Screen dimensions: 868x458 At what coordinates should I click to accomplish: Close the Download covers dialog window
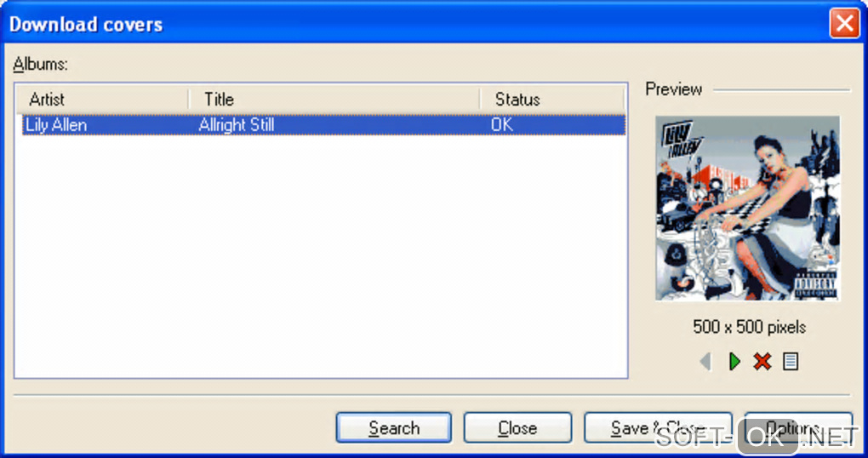coord(844,24)
